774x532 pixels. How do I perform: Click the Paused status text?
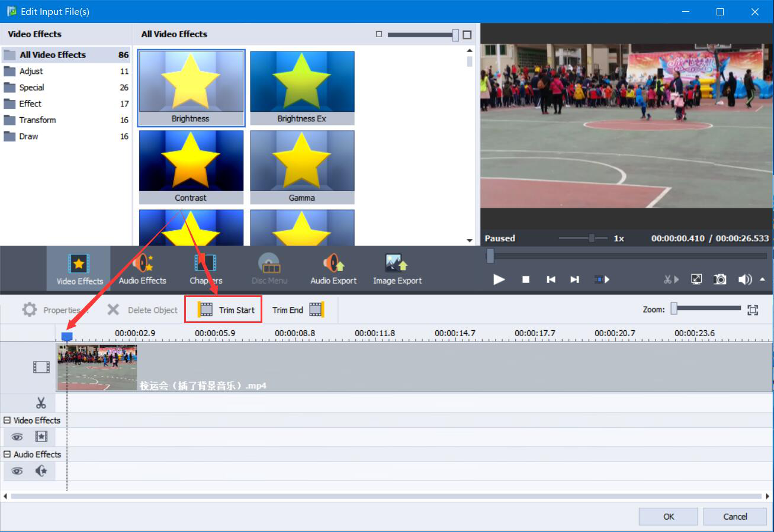tap(500, 238)
